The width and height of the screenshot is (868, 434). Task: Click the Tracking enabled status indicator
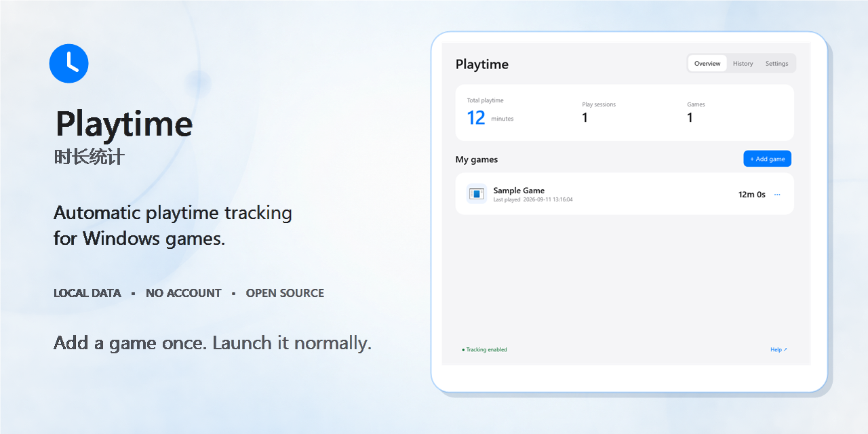pos(484,350)
